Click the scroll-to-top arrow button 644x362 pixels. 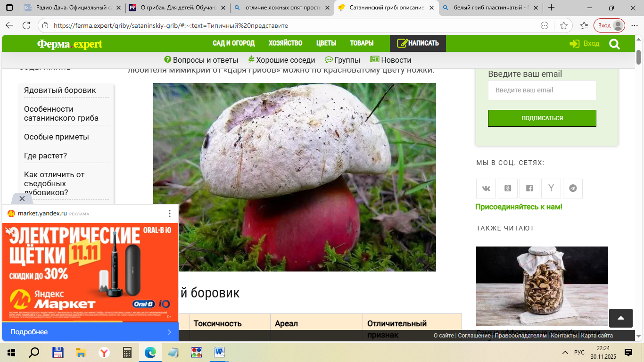[x=620, y=318]
